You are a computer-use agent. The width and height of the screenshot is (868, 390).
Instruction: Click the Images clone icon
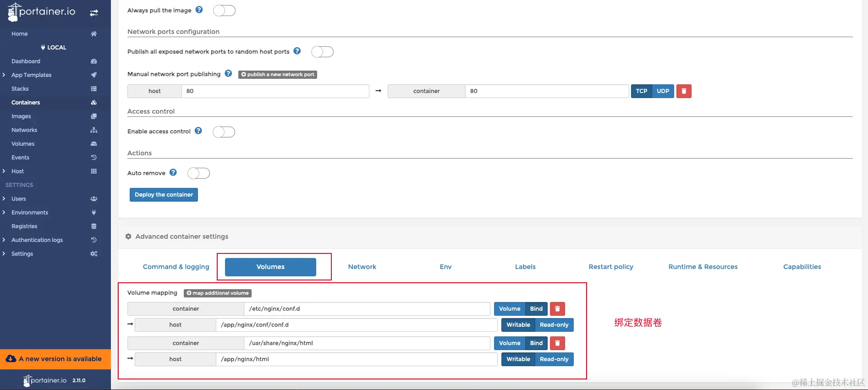coord(94,116)
